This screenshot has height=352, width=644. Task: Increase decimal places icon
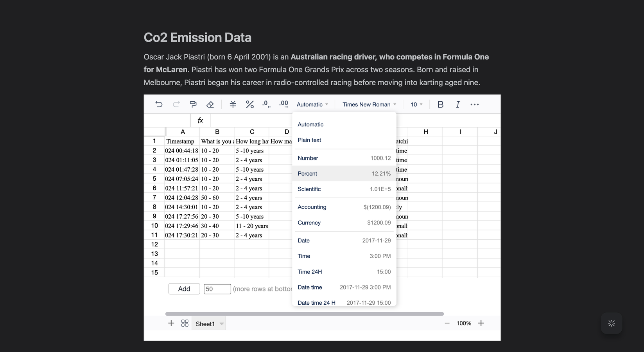click(x=283, y=104)
